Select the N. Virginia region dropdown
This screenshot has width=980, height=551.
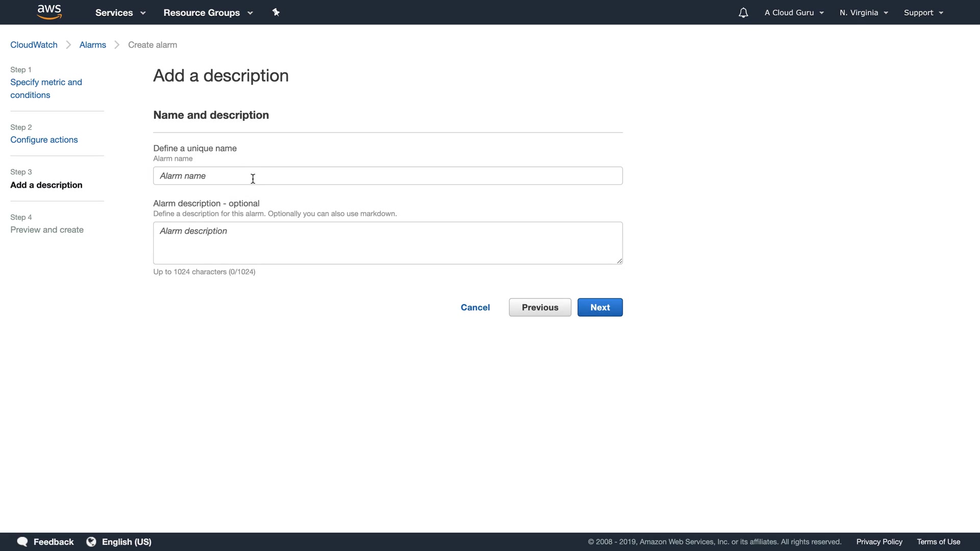click(x=864, y=13)
